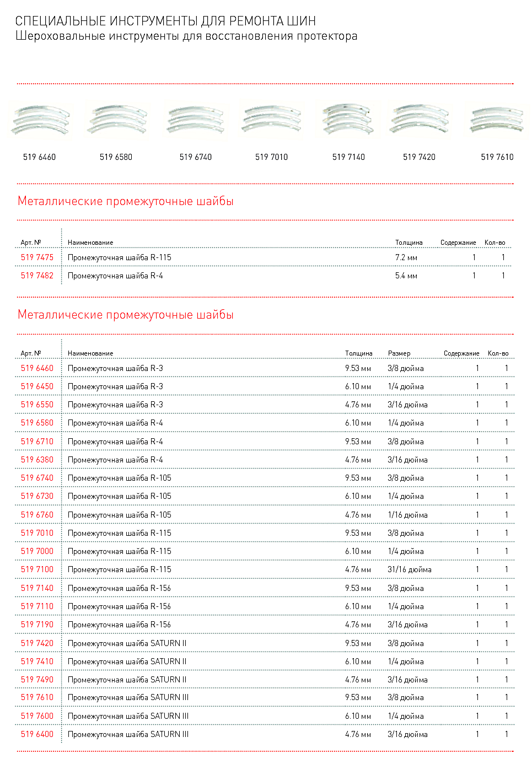Viewport: 532px width, 764px height.
Task: Click article number 519 6550
Action: coord(37,405)
